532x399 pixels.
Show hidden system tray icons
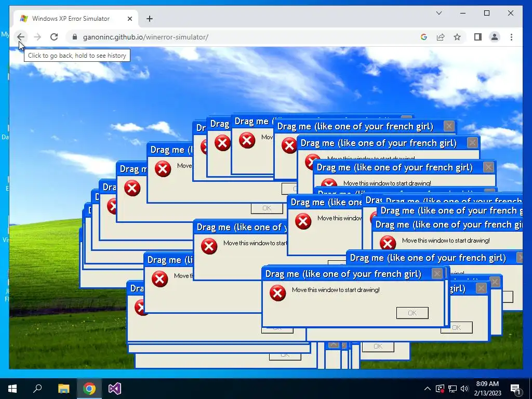[428, 389]
